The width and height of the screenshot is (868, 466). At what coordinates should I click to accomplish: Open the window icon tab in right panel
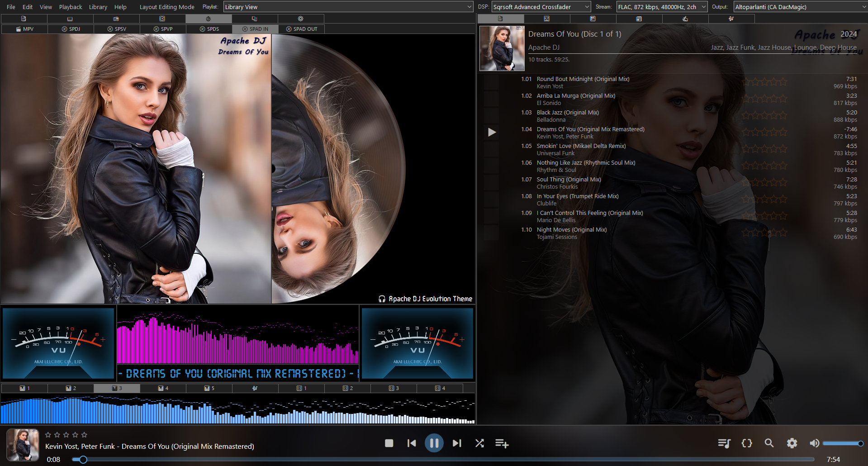[639, 19]
